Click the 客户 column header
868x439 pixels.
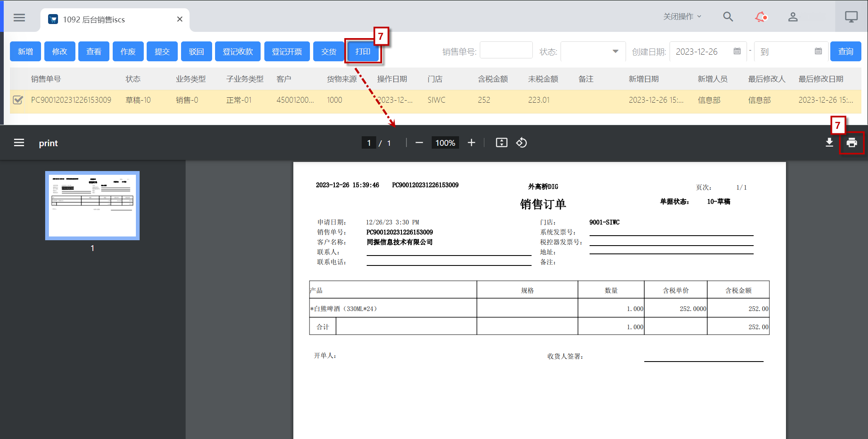pos(284,79)
